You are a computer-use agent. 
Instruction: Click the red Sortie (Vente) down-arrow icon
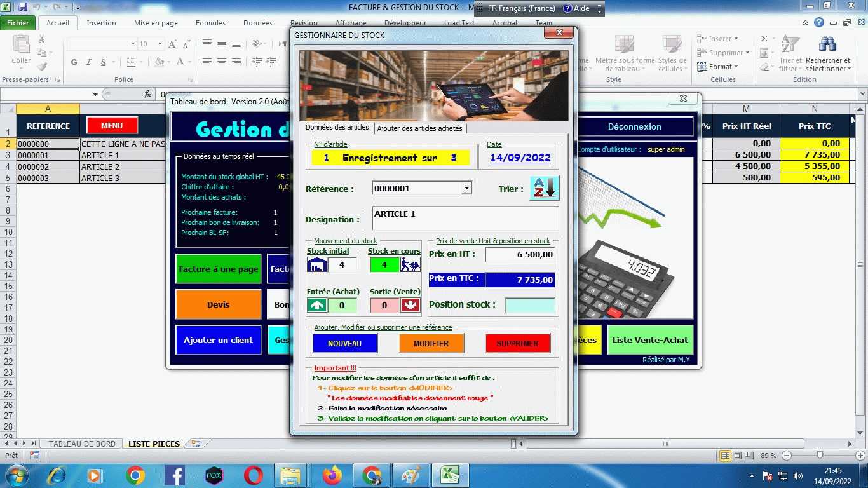(x=410, y=305)
